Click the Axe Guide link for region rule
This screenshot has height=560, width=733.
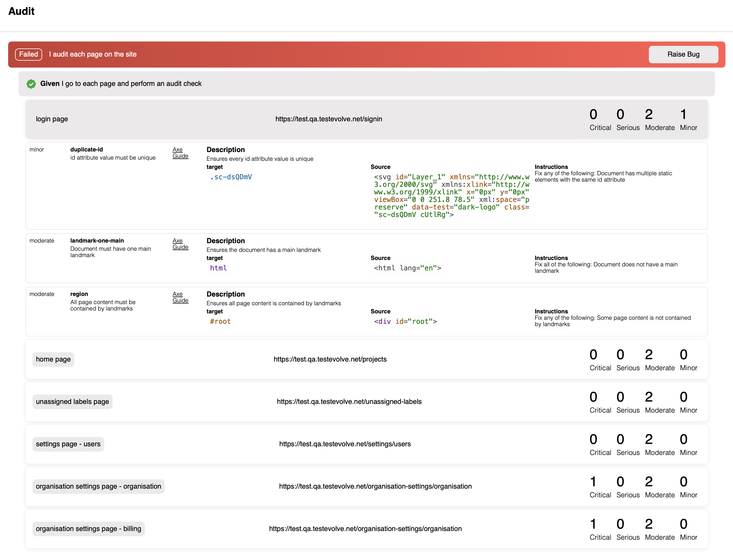point(178,297)
